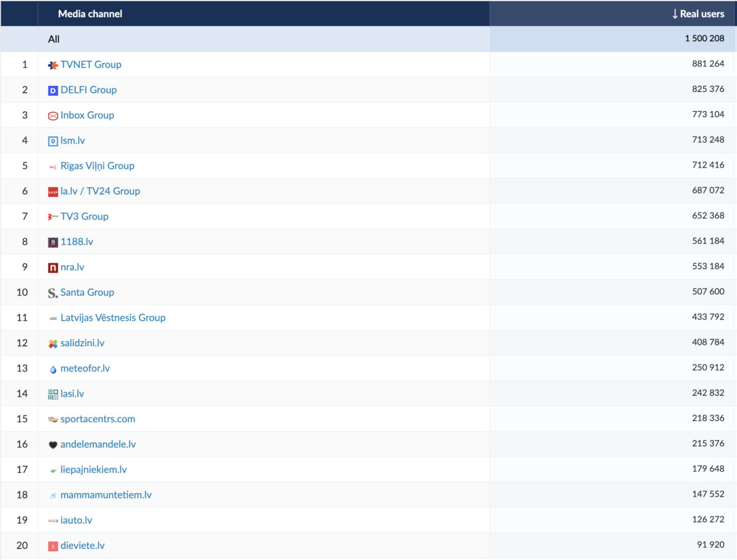
Task: Click the Media channel column header
Action: (90, 14)
